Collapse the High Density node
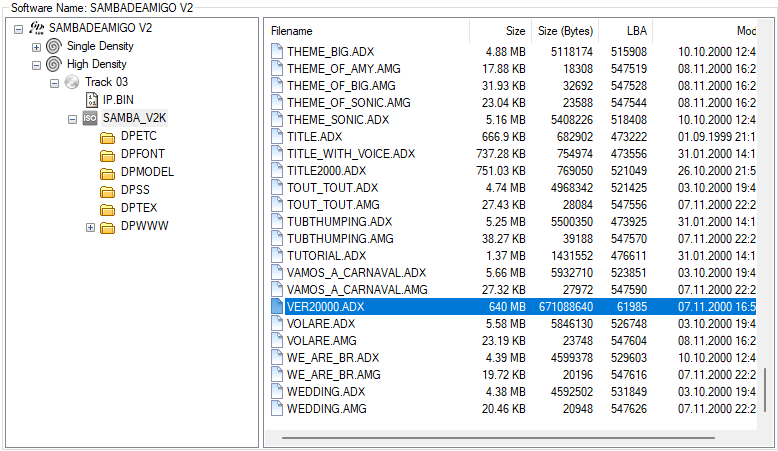This screenshot has width=778, height=451. 36,65
